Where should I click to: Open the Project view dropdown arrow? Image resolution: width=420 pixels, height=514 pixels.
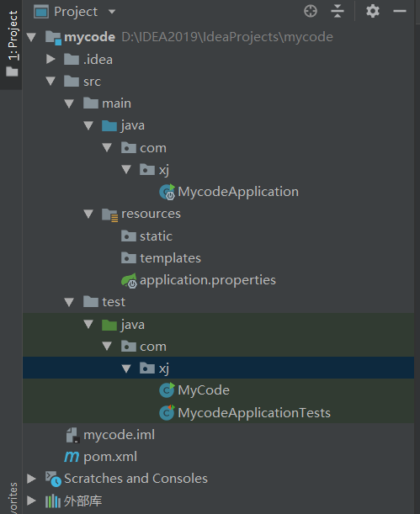tap(112, 12)
